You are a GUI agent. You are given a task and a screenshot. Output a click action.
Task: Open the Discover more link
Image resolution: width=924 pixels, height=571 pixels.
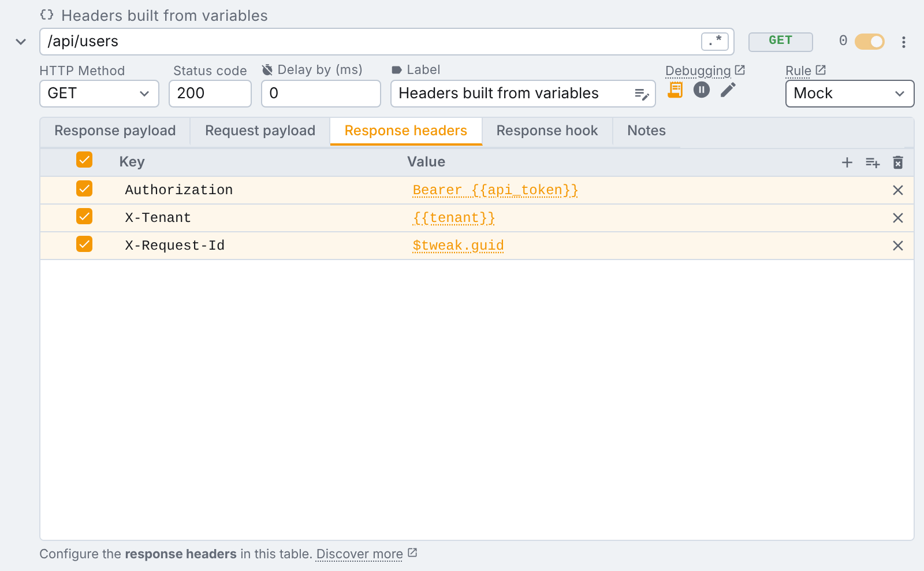pyautogui.click(x=366, y=554)
